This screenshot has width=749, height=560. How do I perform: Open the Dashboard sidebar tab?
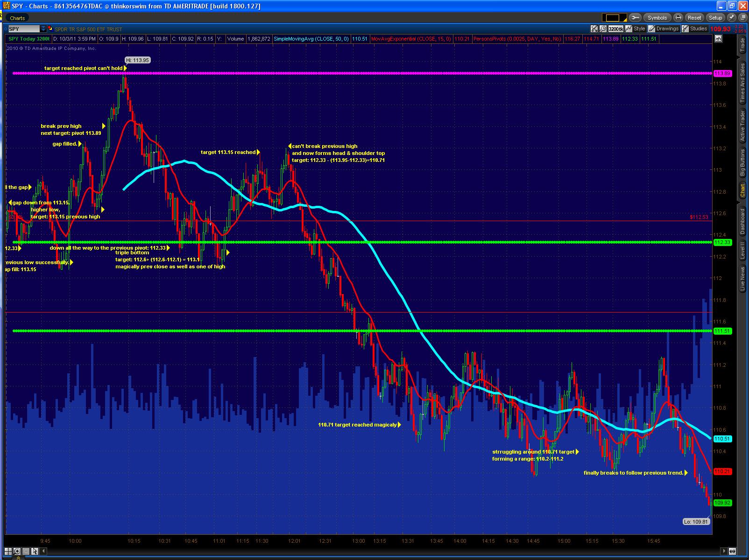(x=742, y=222)
